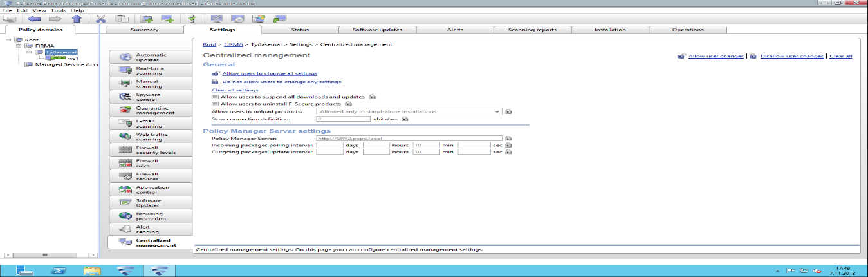The image size is (868, 277).
Task: Click the installation packages toolbar icon
Action: 259,19
